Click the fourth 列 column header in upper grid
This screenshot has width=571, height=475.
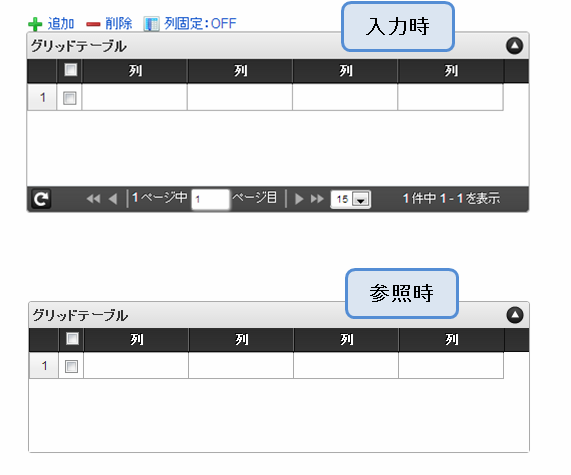(x=451, y=71)
